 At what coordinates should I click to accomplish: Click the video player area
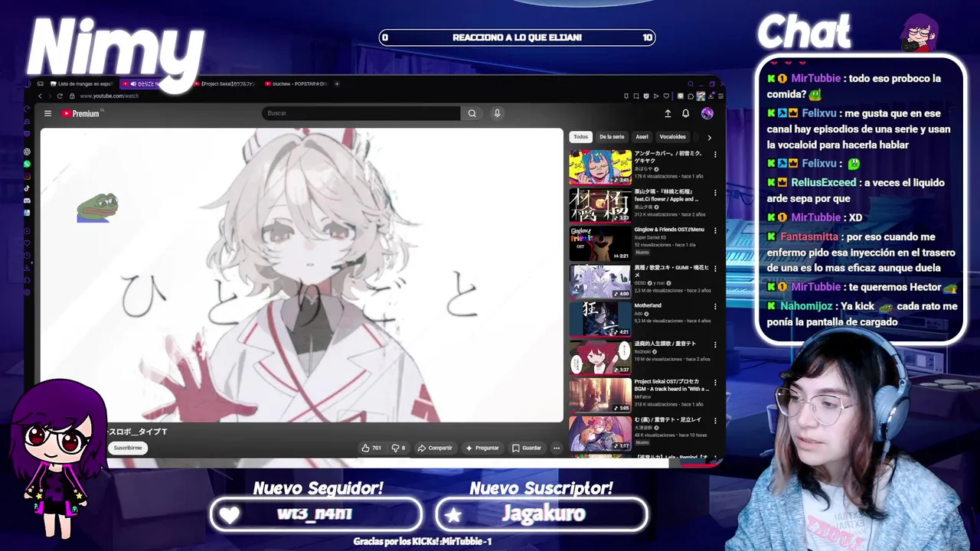coord(302,275)
